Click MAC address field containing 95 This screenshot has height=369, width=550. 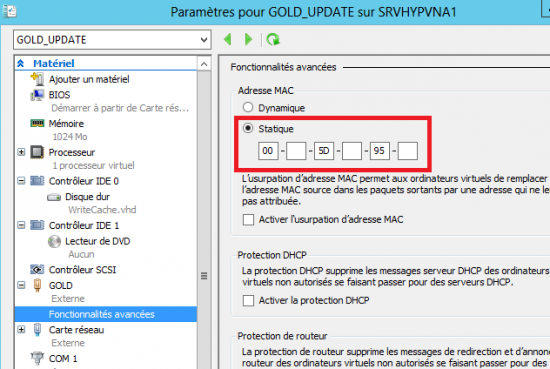(x=380, y=151)
